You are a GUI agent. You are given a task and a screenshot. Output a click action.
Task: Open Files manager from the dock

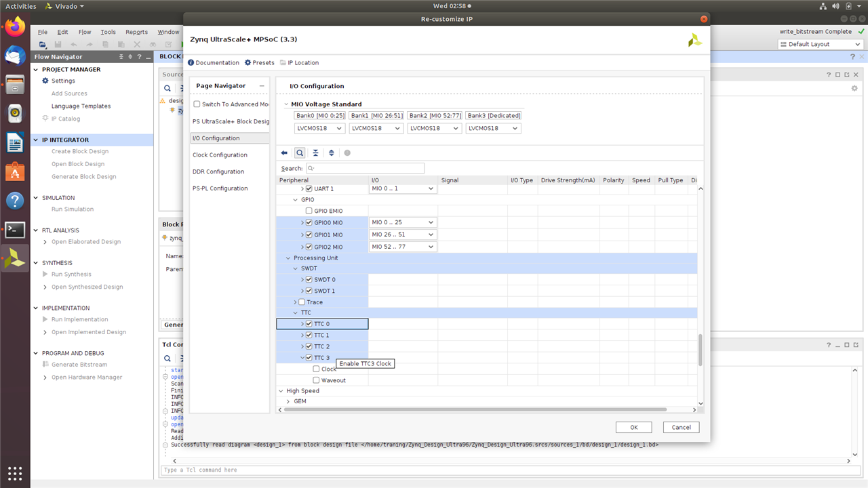pyautogui.click(x=15, y=85)
